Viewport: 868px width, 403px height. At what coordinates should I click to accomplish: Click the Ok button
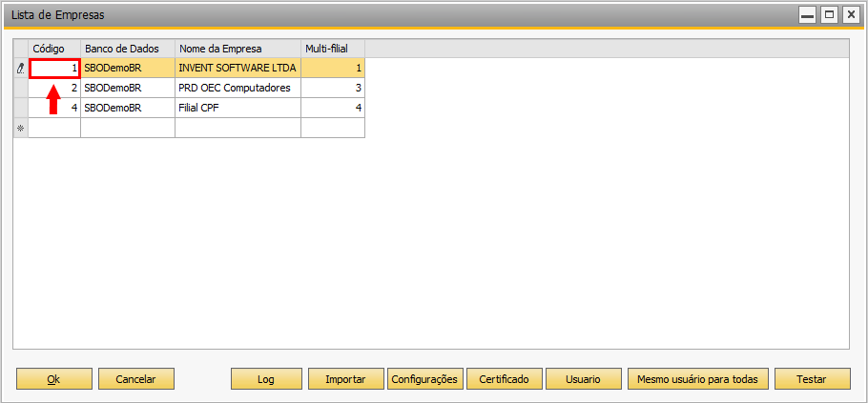(x=54, y=379)
